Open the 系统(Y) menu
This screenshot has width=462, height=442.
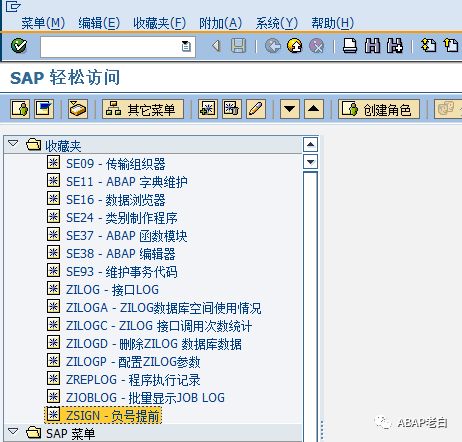click(x=277, y=23)
